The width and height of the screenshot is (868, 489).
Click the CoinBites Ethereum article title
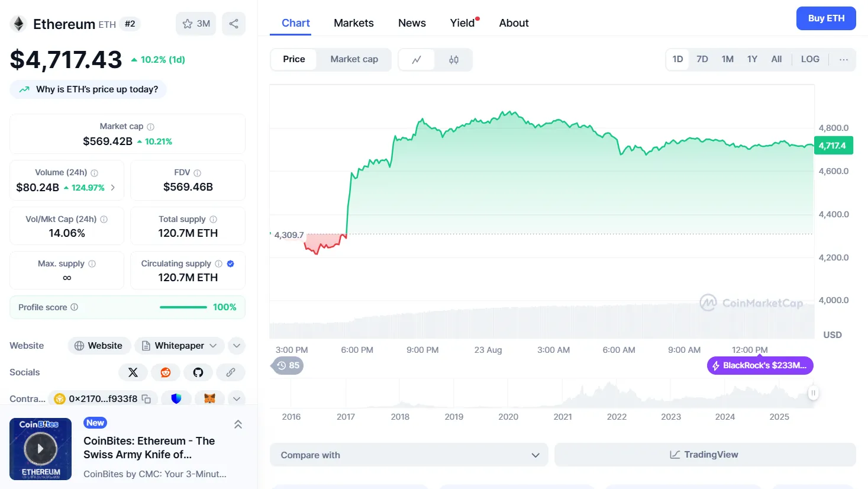click(149, 448)
